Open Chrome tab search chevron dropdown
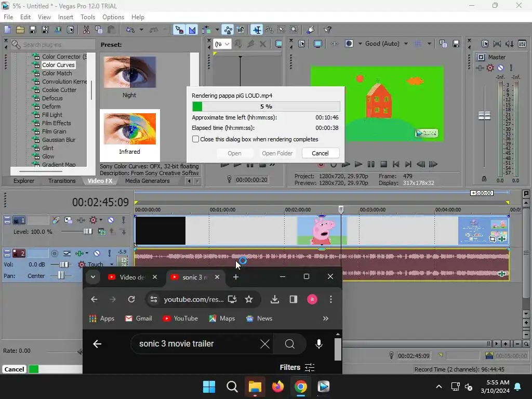Image resolution: width=532 pixels, height=399 pixels. coord(92,277)
